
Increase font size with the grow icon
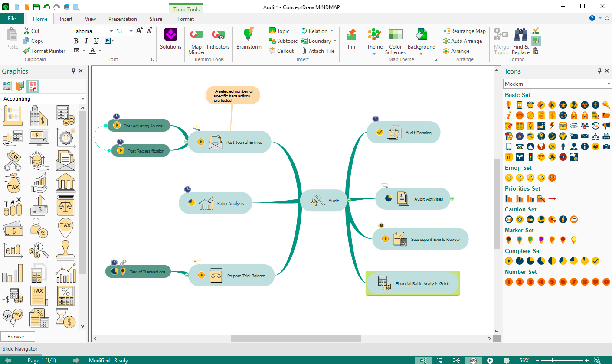(x=139, y=31)
